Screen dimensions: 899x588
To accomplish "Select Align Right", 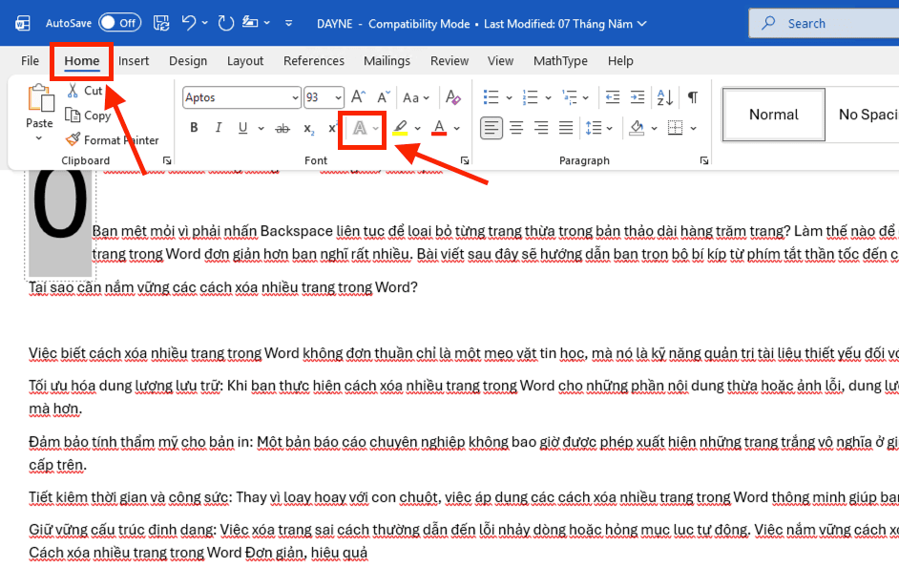I will point(541,128).
